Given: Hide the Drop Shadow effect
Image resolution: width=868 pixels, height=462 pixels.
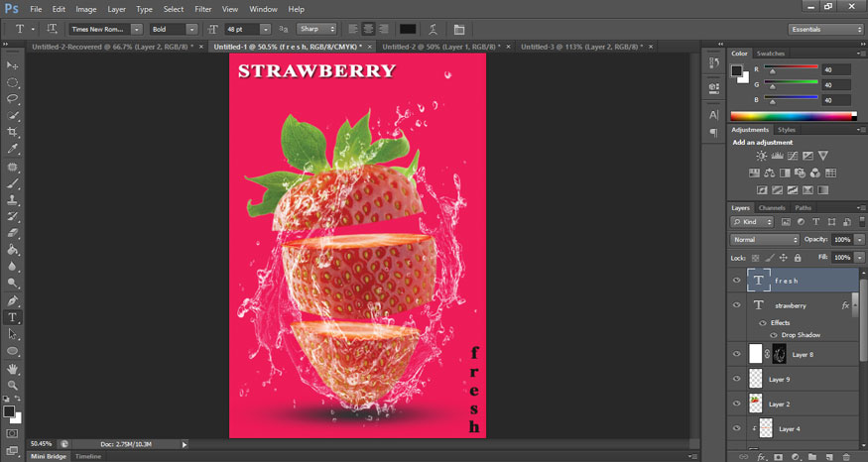Looking at the screenshot, I should 774,335.
